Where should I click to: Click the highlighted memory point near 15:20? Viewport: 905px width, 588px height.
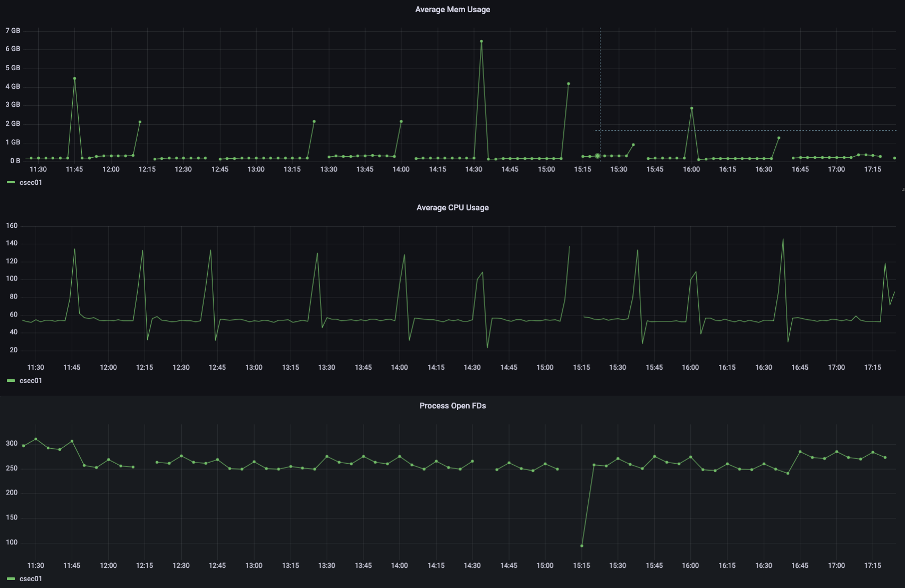(x=597, y=156)
